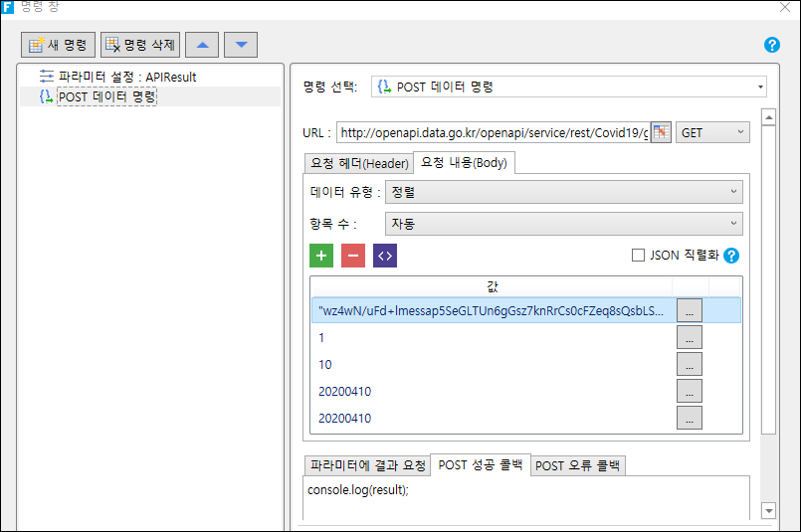This screenshot has width=801, height=532.
Task: Click the 새 명령 button
Action: 58,45
